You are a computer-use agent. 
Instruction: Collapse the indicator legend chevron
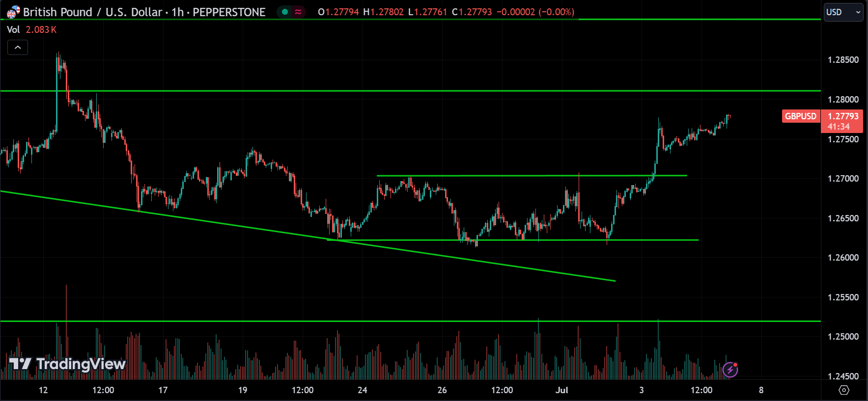18,48
